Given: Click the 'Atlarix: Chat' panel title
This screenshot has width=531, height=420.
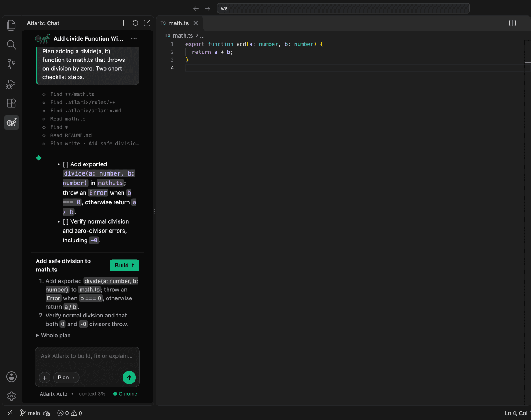Looking at the screenshot, I should pos(43,23).
